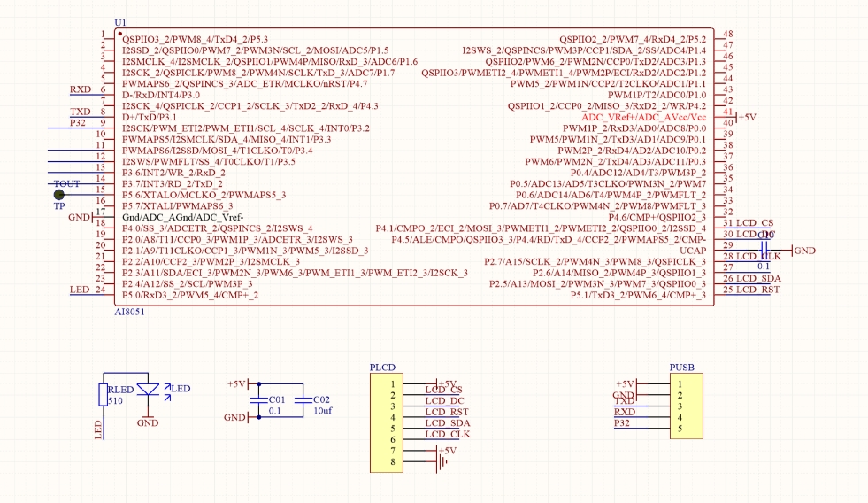This screenshot has width=868, height=503.
Task: Click GND power port at pin 17
Action: (x=81, y=217)
